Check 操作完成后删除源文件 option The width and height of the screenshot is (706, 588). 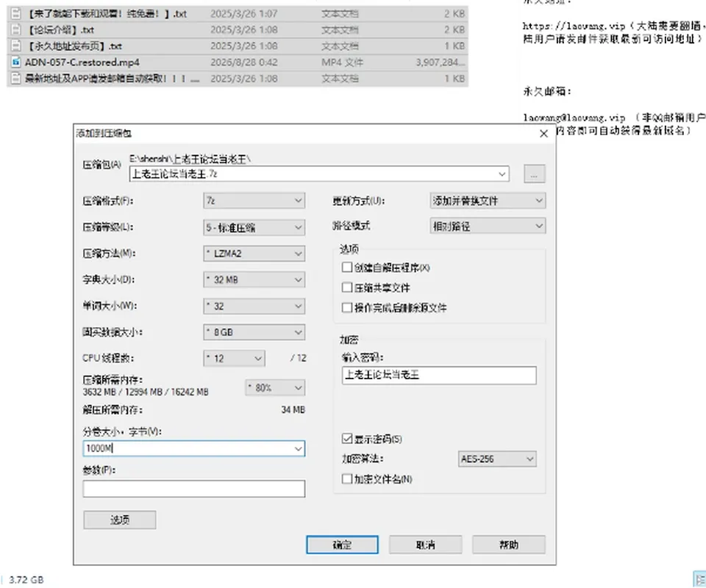click(x=346, y=308)
